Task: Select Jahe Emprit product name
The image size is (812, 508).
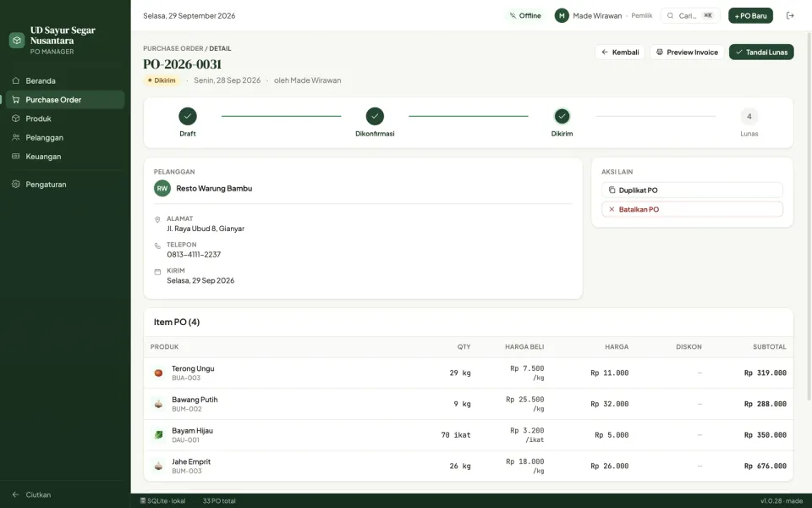Action: [x=191, y=462]
